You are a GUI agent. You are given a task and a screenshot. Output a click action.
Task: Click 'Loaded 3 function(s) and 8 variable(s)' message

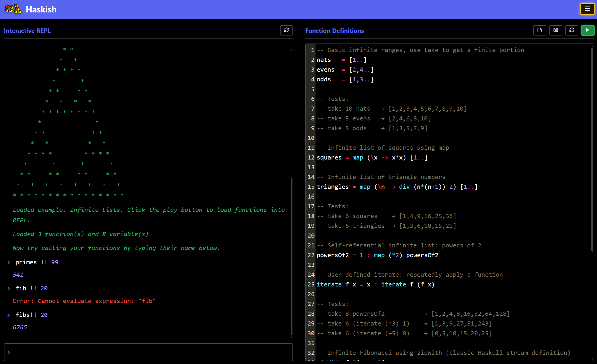point(81,234)
